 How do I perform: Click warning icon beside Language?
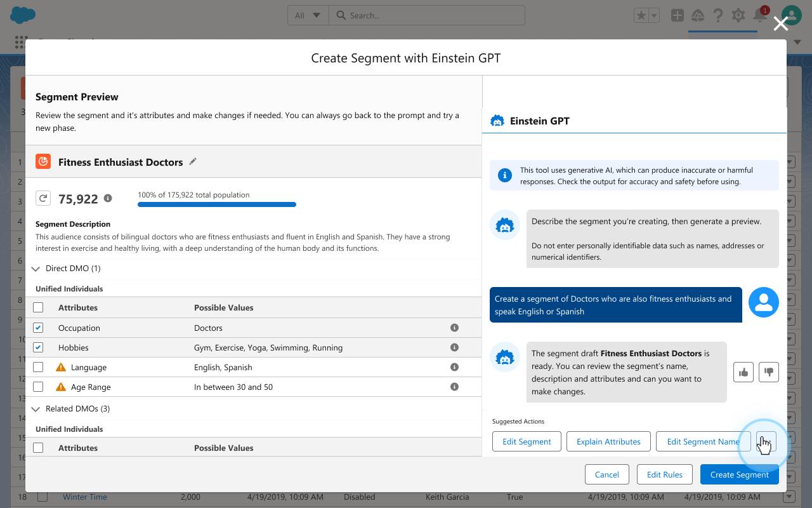coord(61,367)
